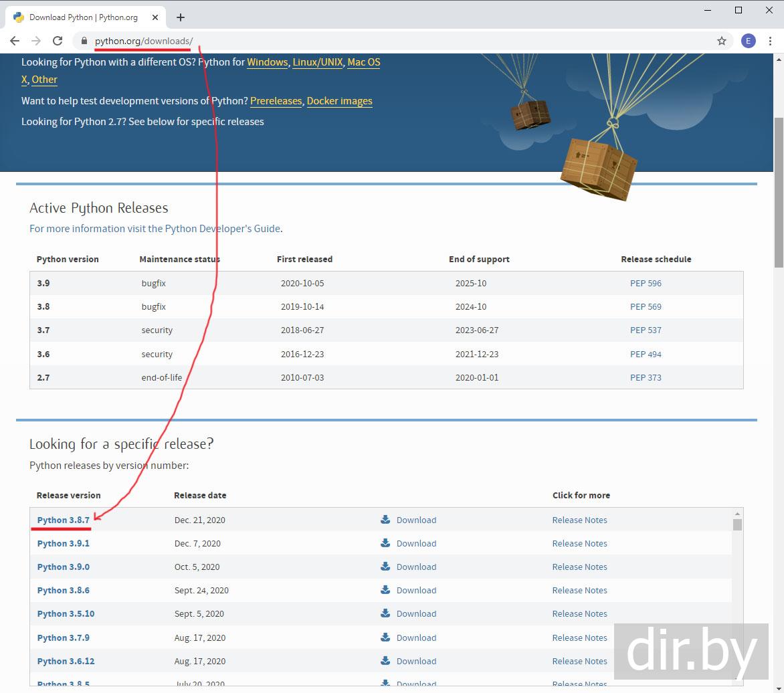View Release Notes for Python 3.9.1
Screen dimensions: 784x693
(x=579, y=544)
